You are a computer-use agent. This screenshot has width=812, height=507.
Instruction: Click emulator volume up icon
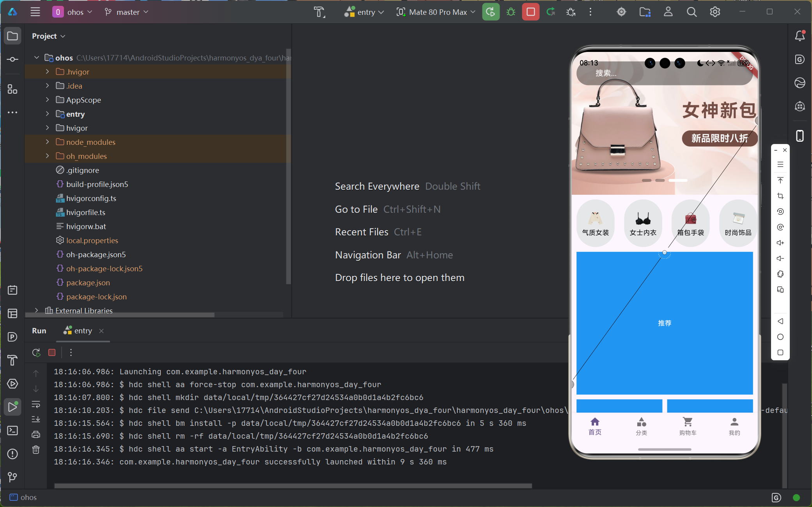click(x=780, y=243)
